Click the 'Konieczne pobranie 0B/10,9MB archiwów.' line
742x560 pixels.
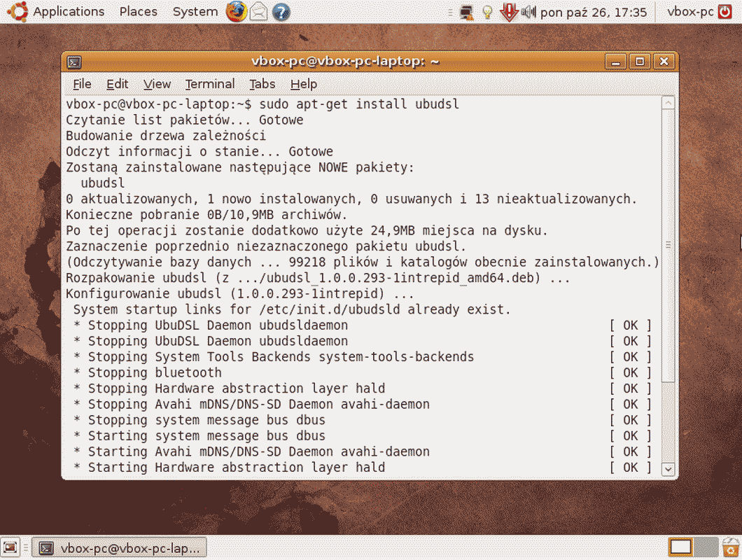click(206, 215)
